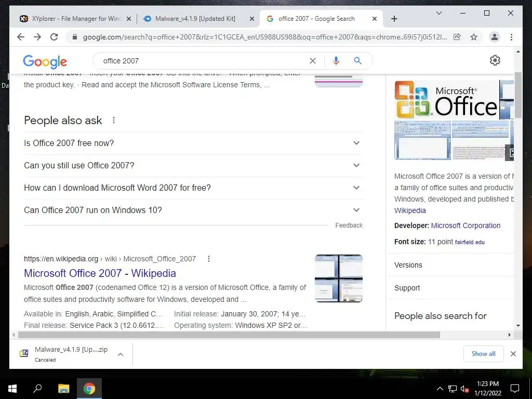Bookmark this page with the star icon

[474, 37]
